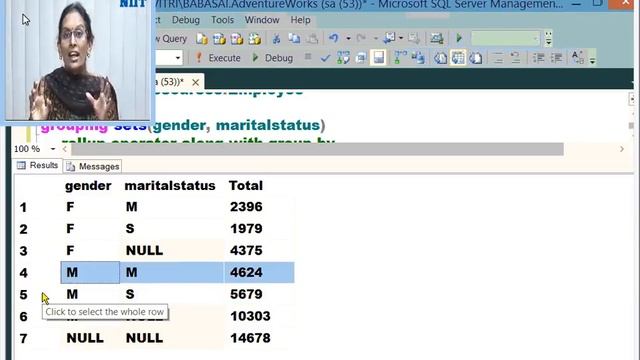This screenshot has height=360, width=640.
Task: Click the New Query button
Action: click(x=171, y=39)
